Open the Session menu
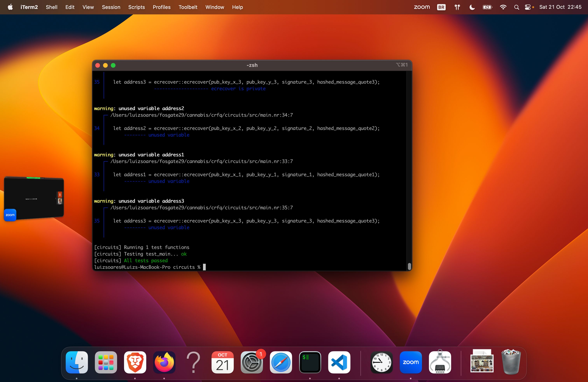 tap(111, 7)
